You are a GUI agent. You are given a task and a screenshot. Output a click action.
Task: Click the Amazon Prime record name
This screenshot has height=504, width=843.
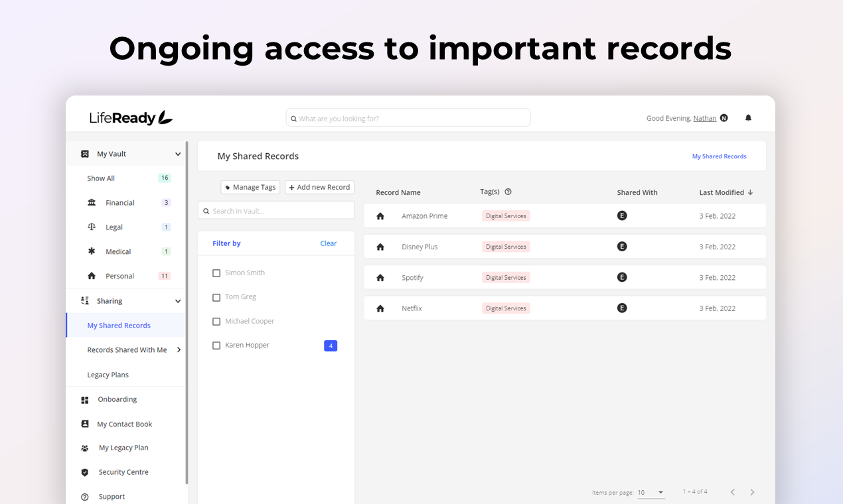click(425, 216)
